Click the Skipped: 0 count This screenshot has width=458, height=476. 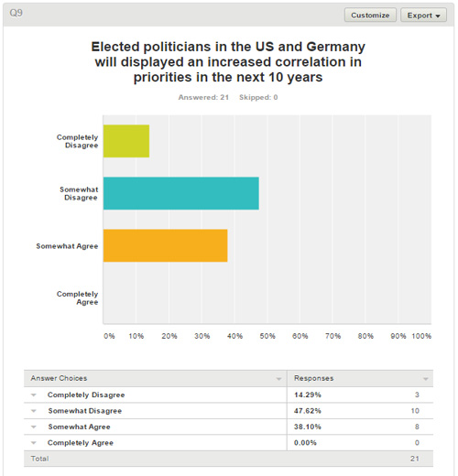click(x=258, y=97)
